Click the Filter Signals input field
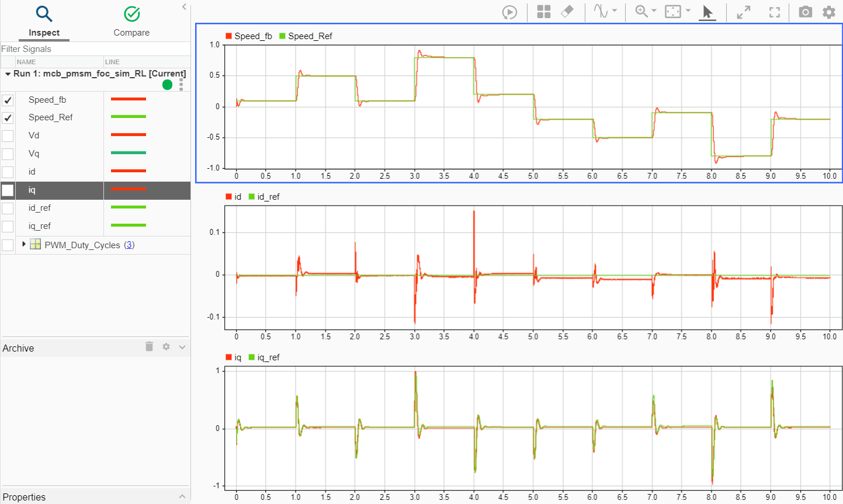 click(x=95, y=49)
